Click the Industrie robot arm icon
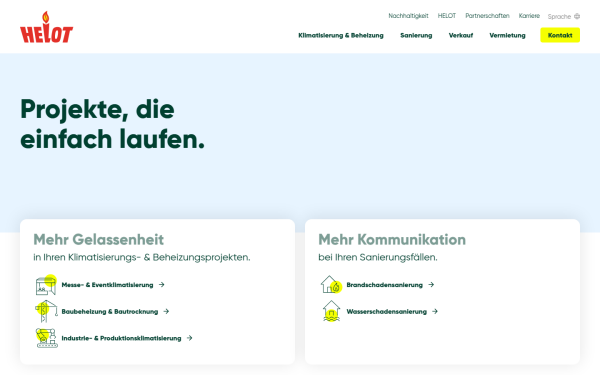 tap(46, 338)
